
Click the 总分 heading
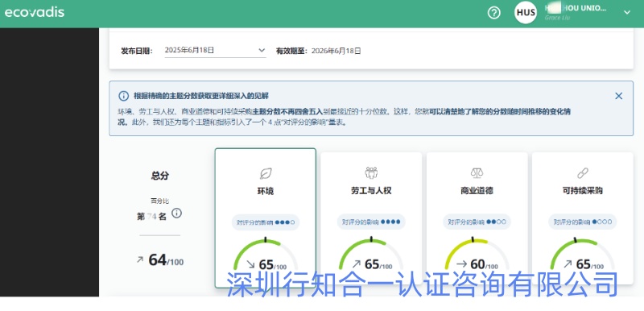159,176
